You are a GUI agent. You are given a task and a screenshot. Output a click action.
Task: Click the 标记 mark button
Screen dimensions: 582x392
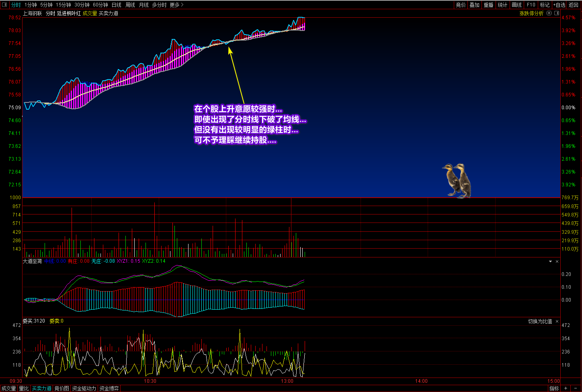pyautogui.click(x=545, y=5)
